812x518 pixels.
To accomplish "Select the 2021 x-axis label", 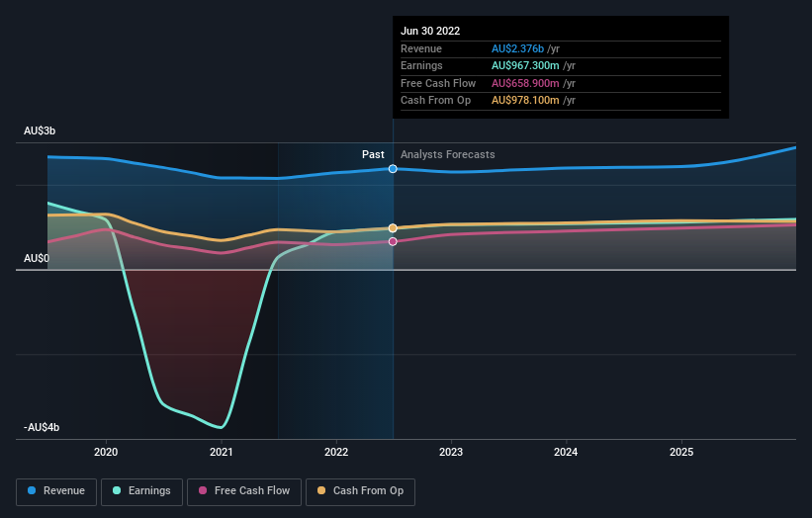I will click(222, 452).
